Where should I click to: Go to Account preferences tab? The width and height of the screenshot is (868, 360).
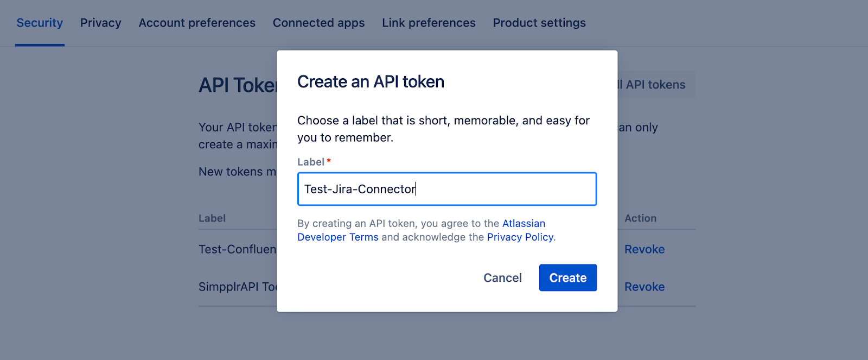click(x=197, y=23)
